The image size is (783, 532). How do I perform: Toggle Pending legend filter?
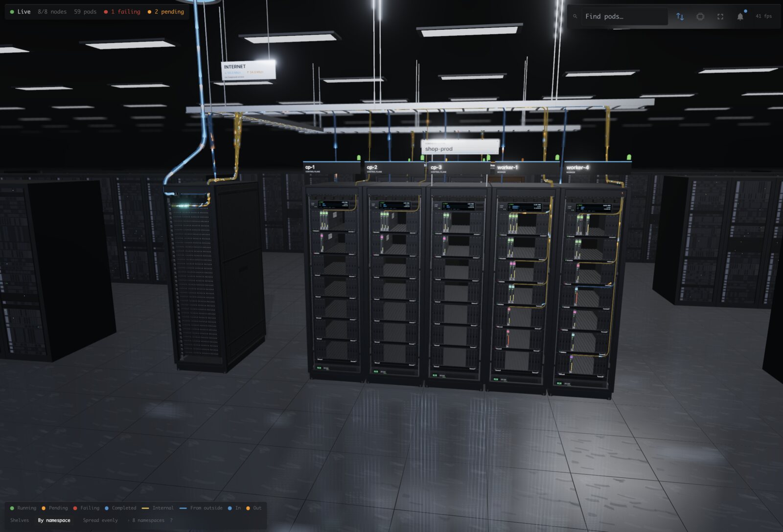click(55, 508)
